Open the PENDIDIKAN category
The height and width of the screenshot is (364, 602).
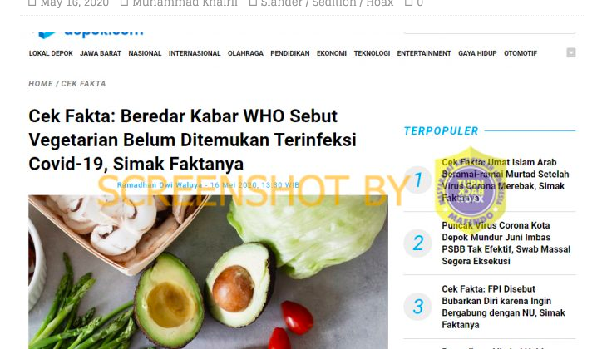[x=290, y=53]
